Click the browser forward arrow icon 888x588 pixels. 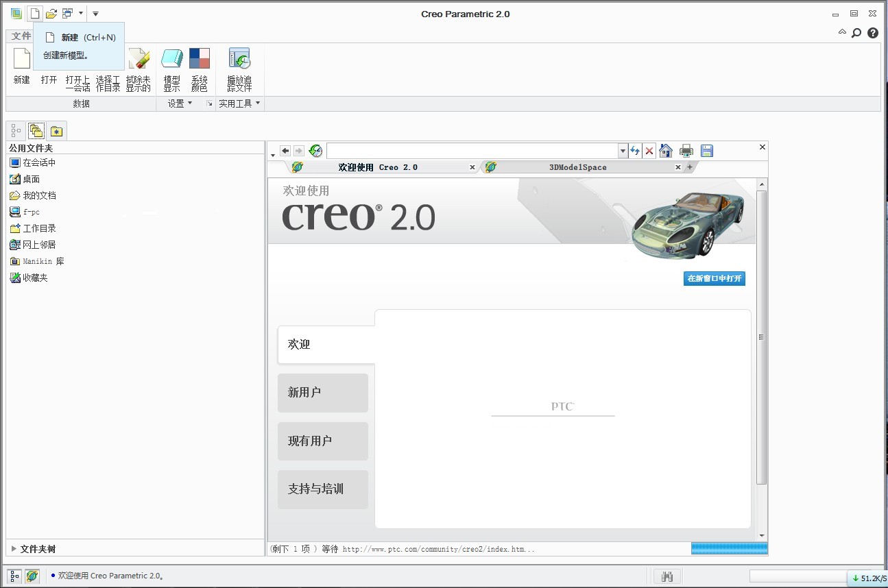[298, 151]
